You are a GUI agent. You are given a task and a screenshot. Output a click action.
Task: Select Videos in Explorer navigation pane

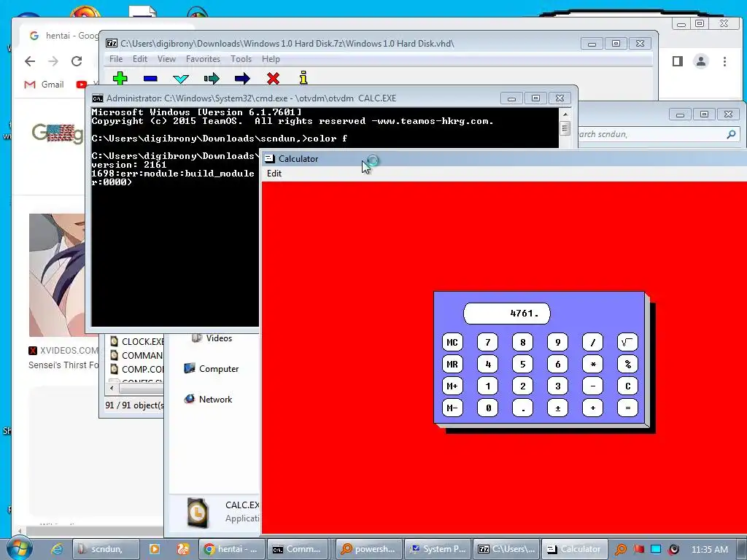[x=212, y=338]
